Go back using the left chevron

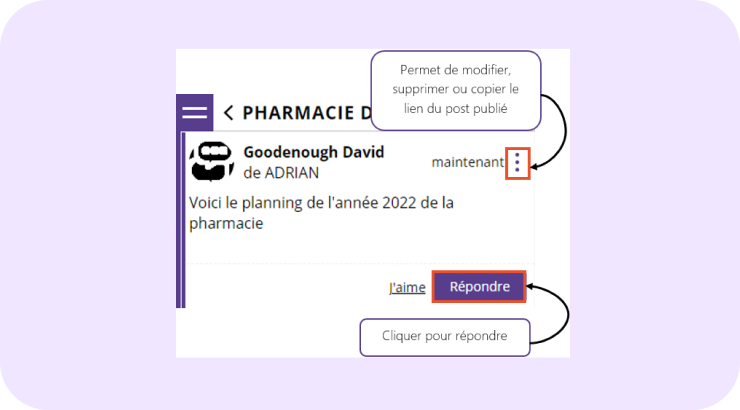pos(229,112)
